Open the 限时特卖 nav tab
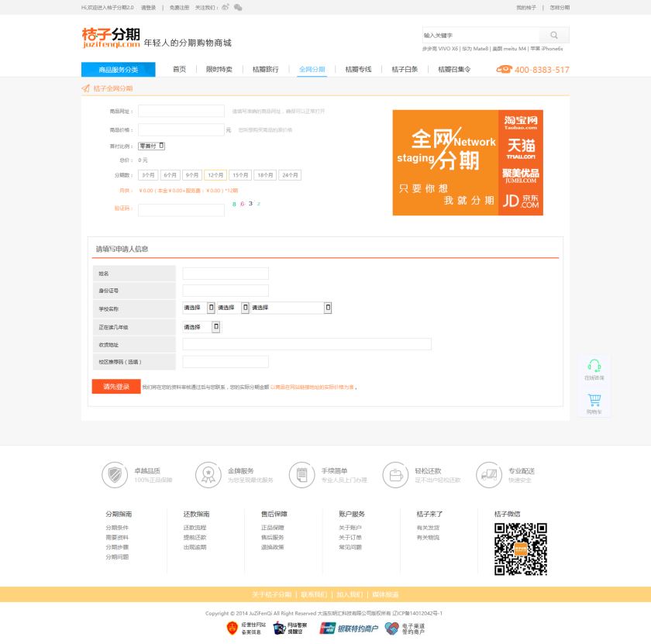Screen dimensions: 651x644 (x=219, y=69)
